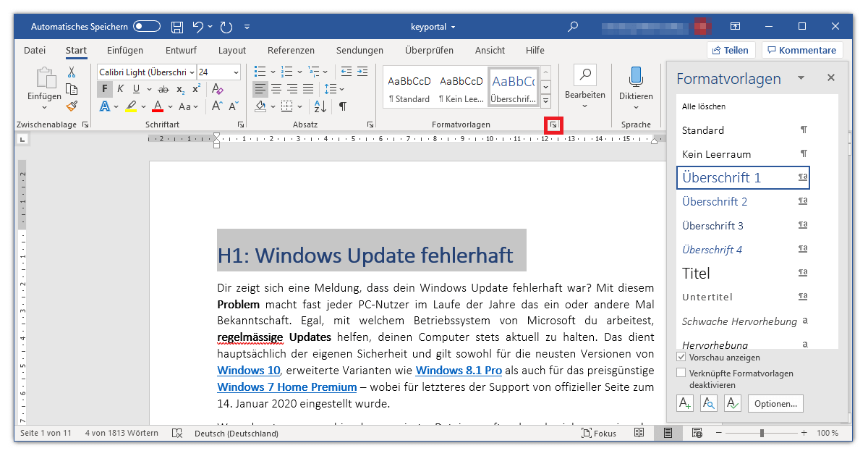
Task: Center-align the paragraph
Action: [276, 89]
